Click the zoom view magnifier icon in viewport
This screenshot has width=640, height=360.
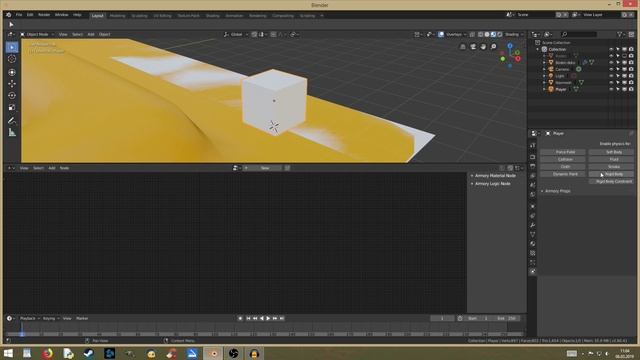click(x=493, y=47)
